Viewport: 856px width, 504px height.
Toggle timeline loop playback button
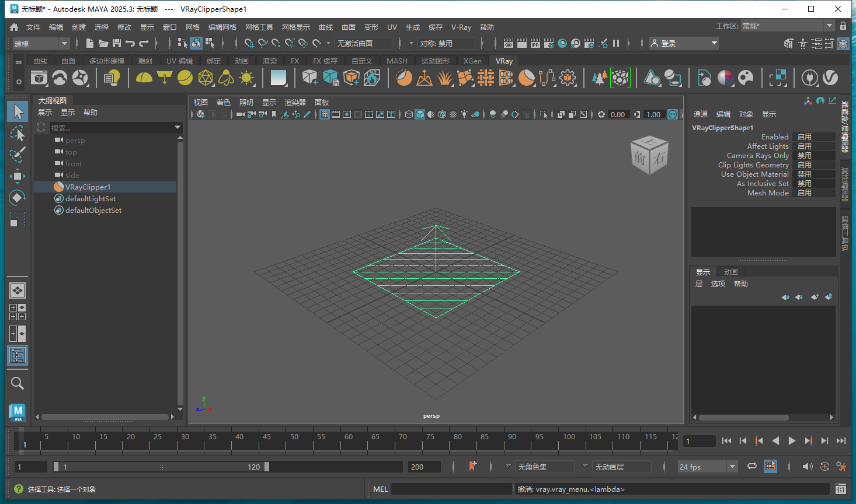pyautogui.click(x=752, y=466)
